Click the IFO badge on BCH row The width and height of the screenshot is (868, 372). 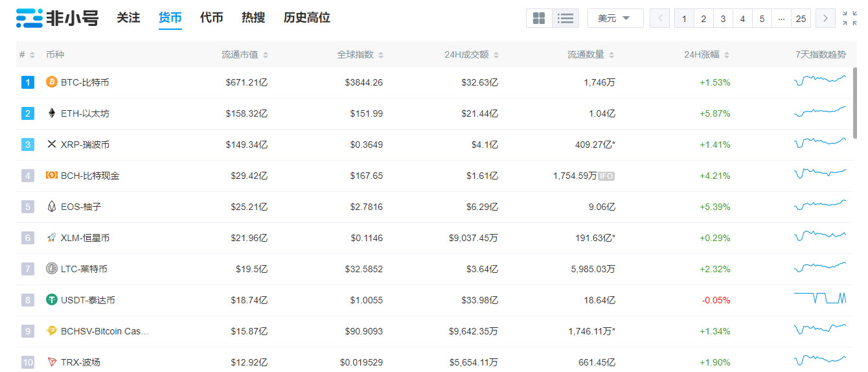[606, 176]
